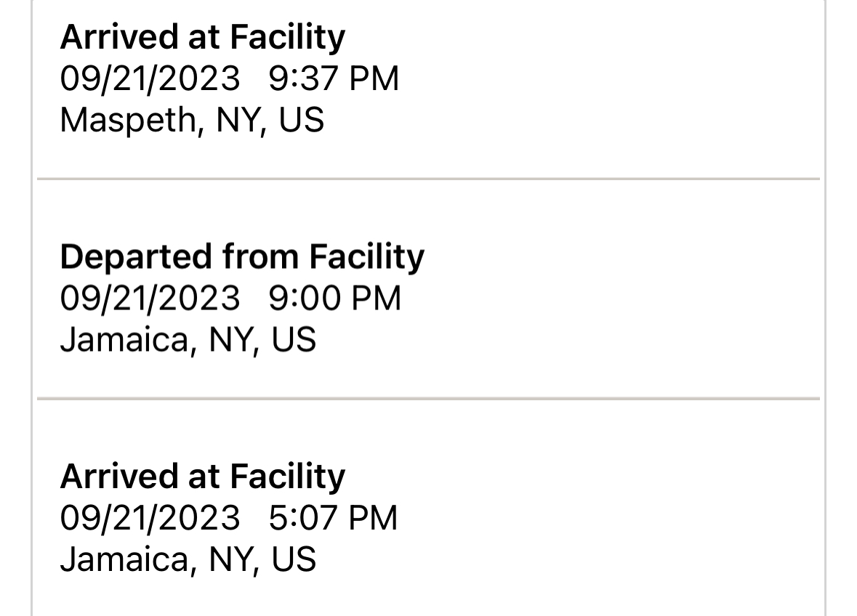857x616 pixels.
Task: Click 09/21/2023 date in departed entry
Action: pos(150,298)
